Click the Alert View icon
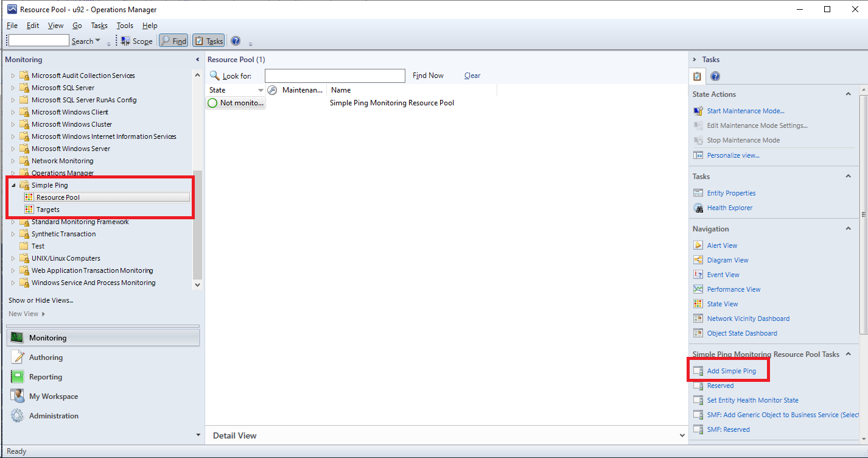This screenshot has width=868, height=458. coord(698,245)
